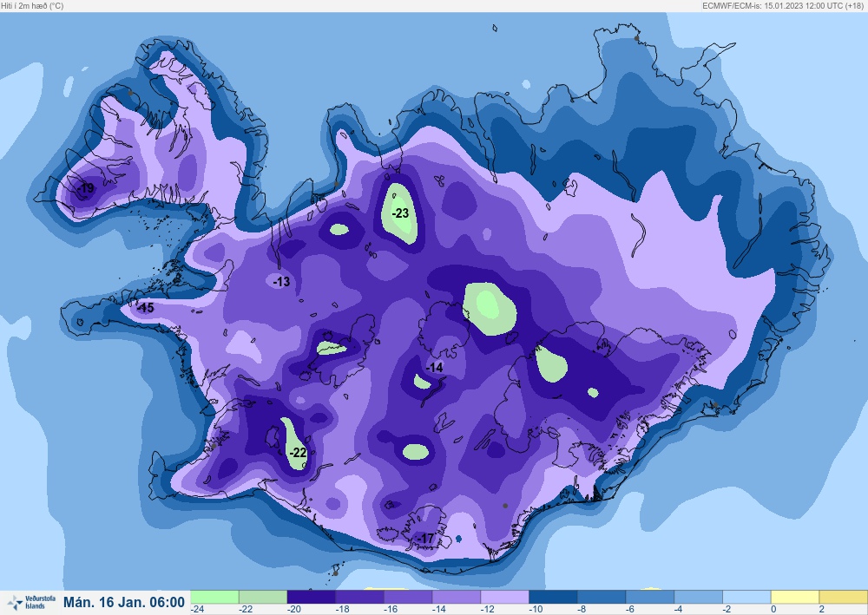The height and width of the screenshot is (615, 868).
Task: Pick the legend swatch between -16 and -14
Action: 408,597
